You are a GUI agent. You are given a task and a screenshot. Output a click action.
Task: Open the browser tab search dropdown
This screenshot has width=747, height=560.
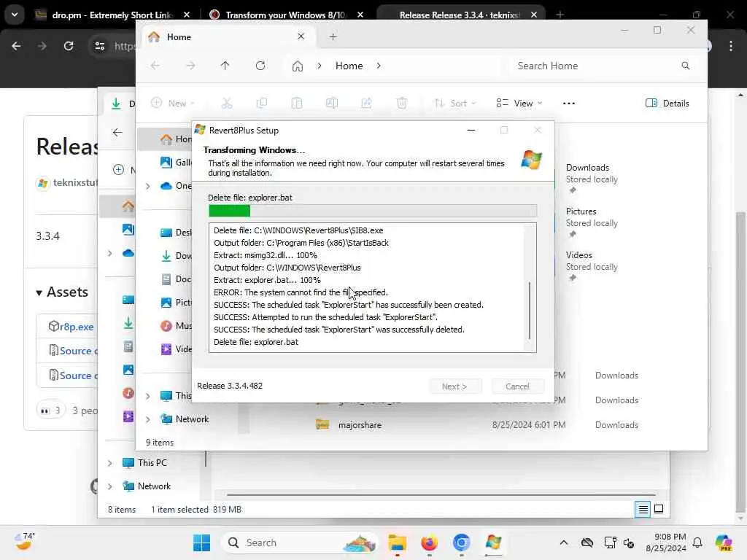click(x=15, y=15)
